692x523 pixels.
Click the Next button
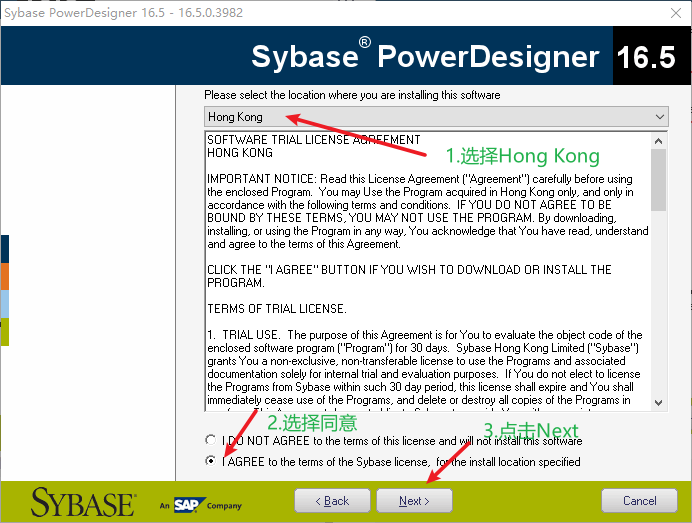coord(414,500)
